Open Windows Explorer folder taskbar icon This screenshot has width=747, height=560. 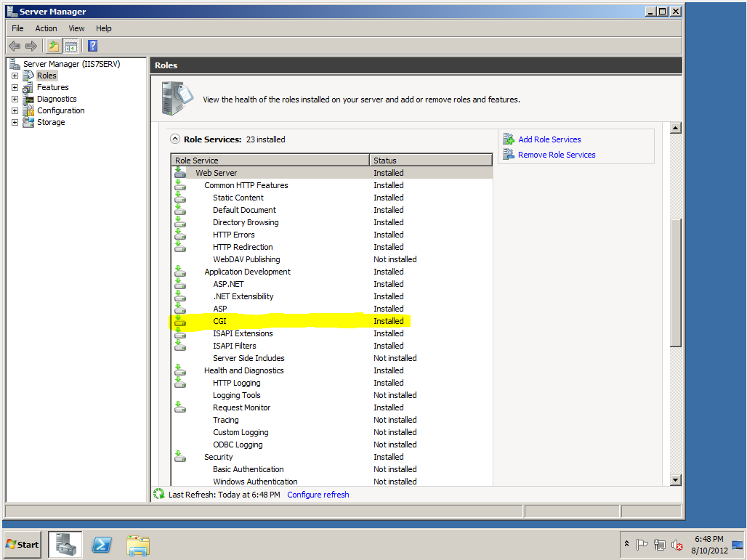(x=138, y=545)
